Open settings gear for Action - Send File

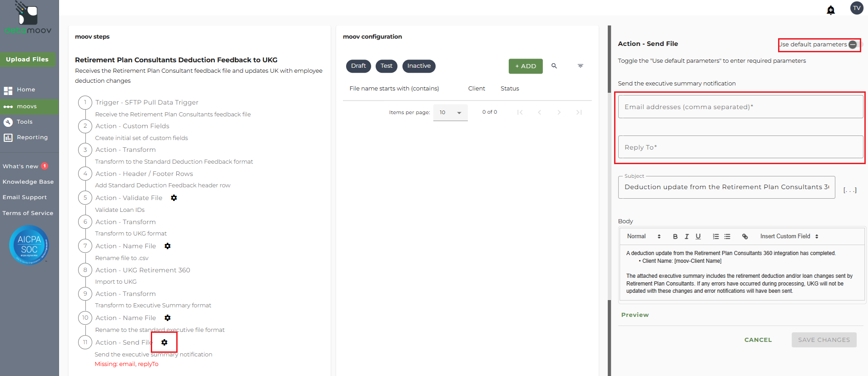pos(164,342)
